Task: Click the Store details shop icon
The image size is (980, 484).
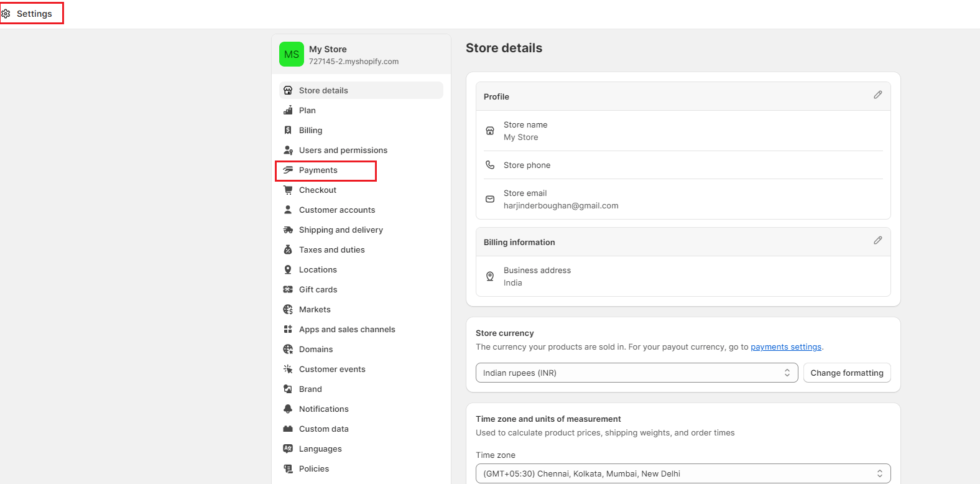Action: point(288,90)
